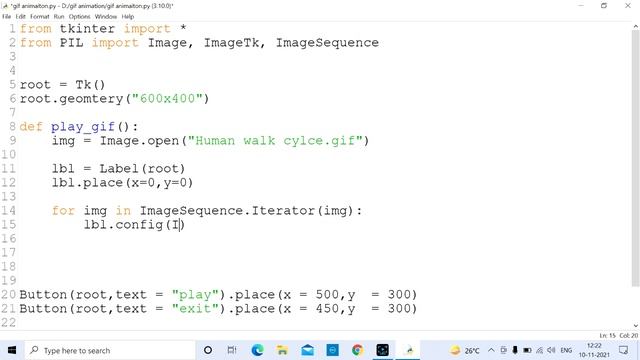Click "Tk()" on line 5
This screenshot has height=360, width=640.
tap(90, 85)
